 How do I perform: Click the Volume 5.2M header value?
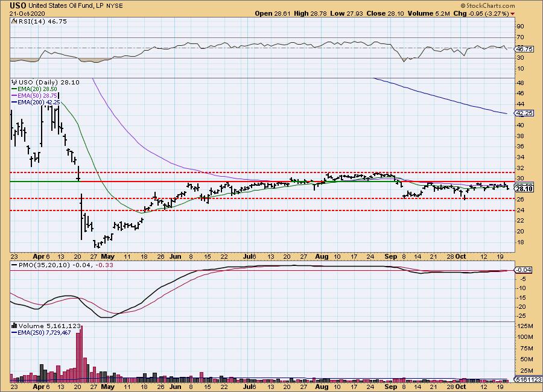pyautogui.click(x=429, y=13)
